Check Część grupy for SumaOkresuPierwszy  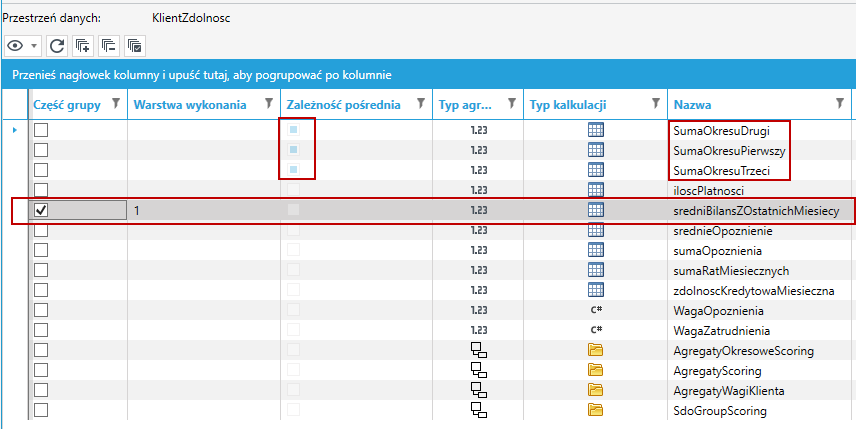pos(41,150)
